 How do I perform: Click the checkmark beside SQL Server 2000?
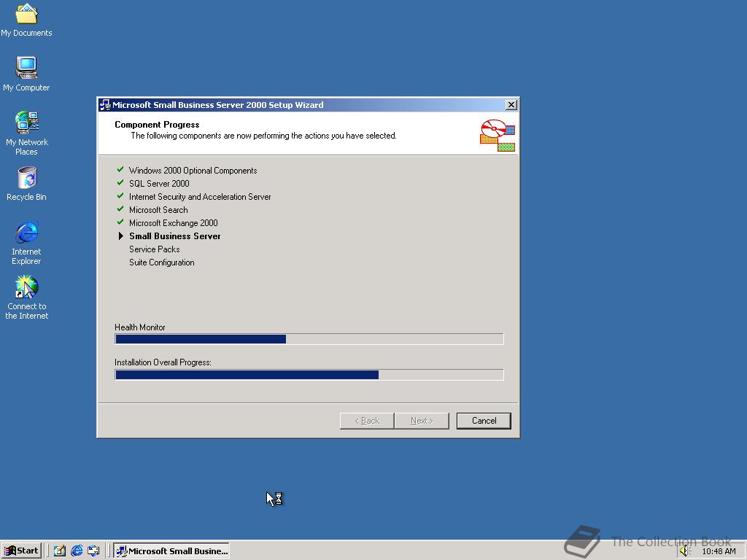click(120, 182)
